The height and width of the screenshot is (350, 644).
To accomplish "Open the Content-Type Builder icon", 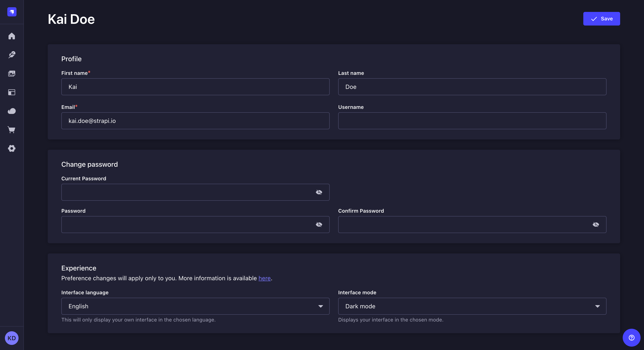I will coord(11,92).
